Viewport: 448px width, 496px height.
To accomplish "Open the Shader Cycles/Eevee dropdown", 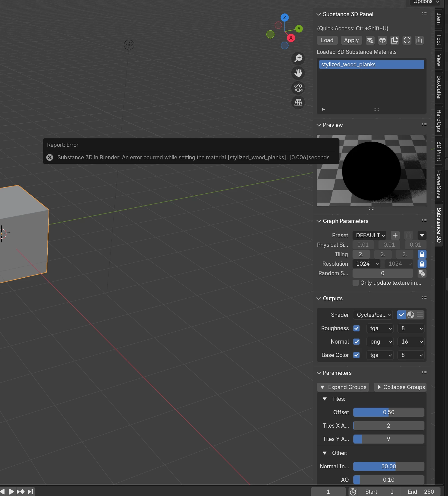I will pos(373,315).
